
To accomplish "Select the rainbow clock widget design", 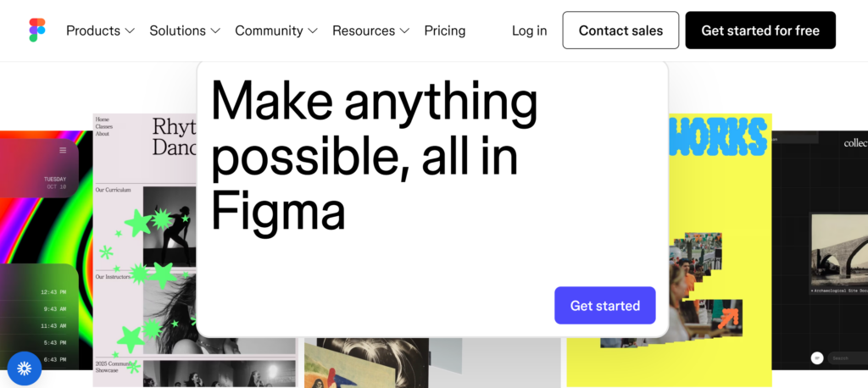I will [x=46, y=250].
